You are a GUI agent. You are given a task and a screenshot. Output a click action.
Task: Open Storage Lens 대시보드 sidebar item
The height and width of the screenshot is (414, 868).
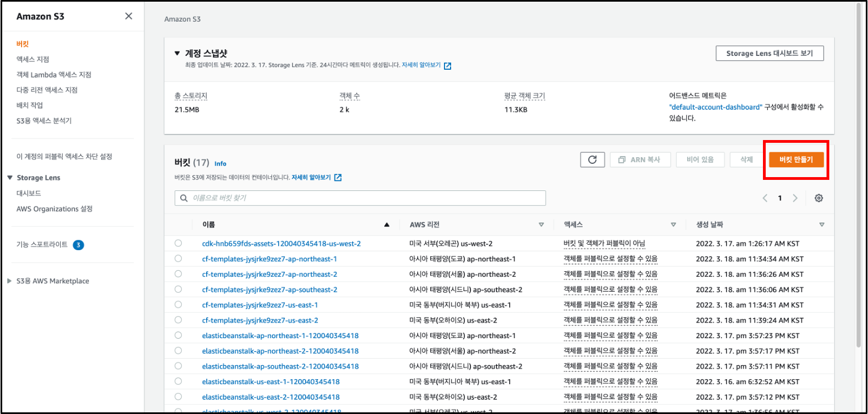click(29, 193)
